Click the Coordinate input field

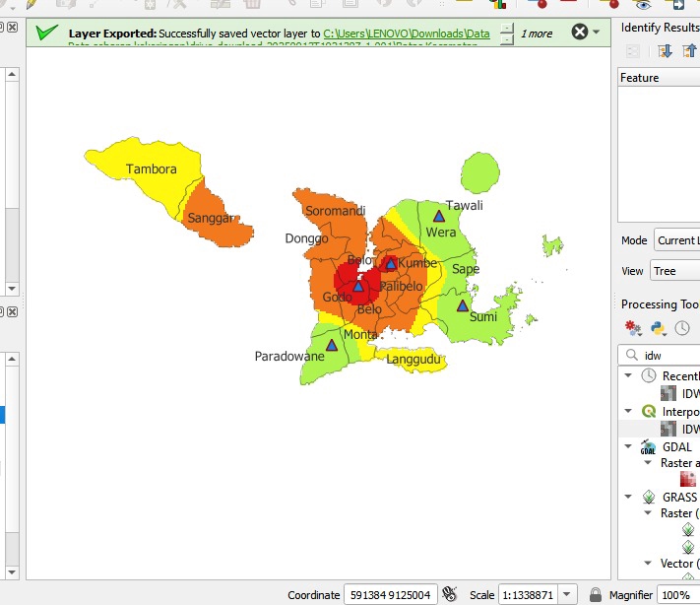pyautogui.click(x=389, y=594)
